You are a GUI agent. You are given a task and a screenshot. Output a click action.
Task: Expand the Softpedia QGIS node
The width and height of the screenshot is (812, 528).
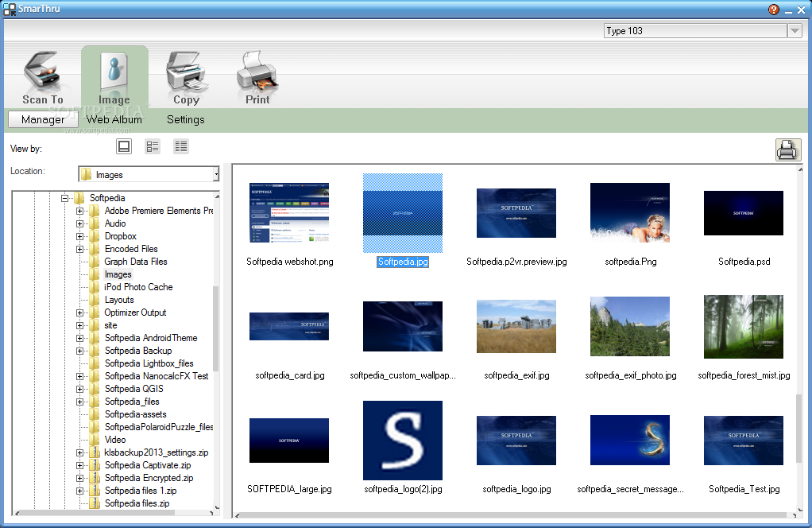click(79, 389)
